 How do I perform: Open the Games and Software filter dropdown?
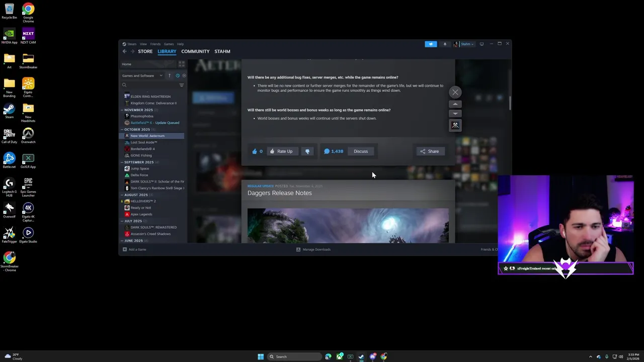click(142, 75)
